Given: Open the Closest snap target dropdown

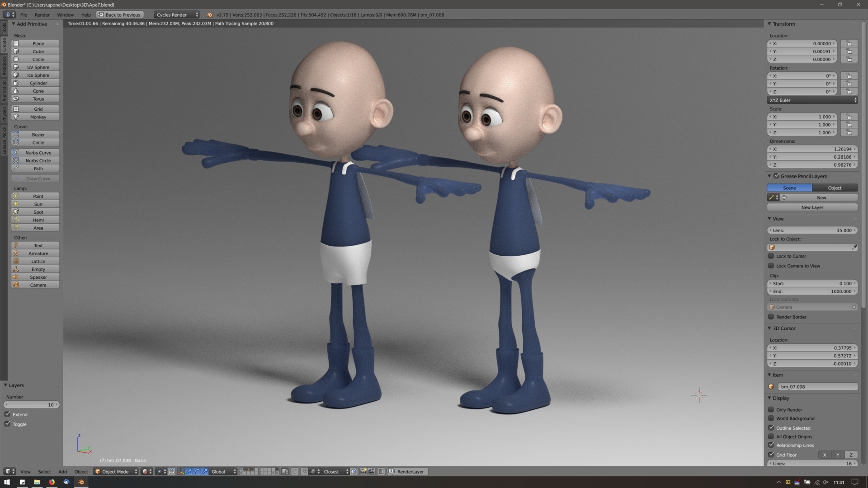Looking at the screenshot, I should pos(335,471).
